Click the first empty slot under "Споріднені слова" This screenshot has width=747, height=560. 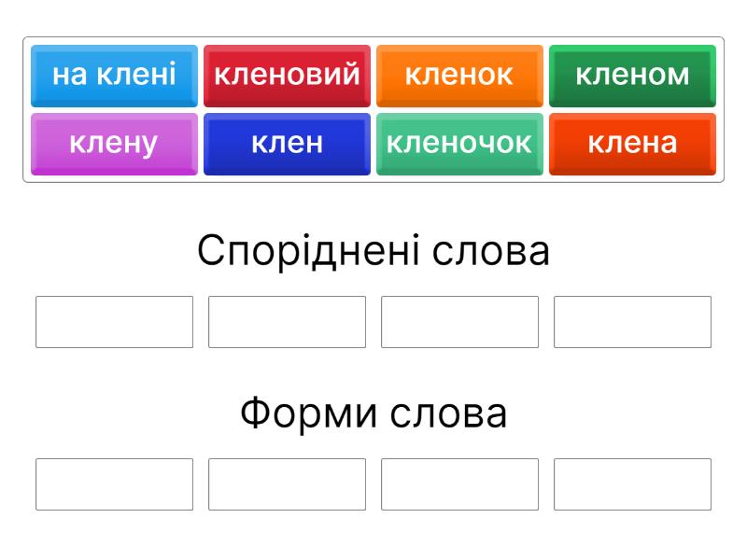(114, 322)
